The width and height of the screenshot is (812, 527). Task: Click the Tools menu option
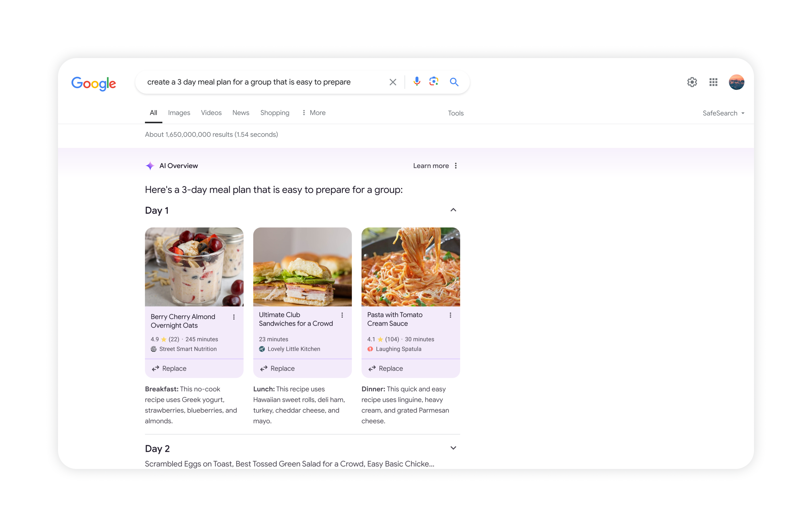tap(456, 113)
